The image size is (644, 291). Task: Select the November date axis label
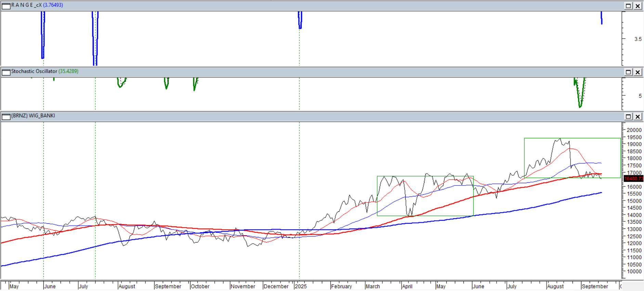(x=243, y=286)
